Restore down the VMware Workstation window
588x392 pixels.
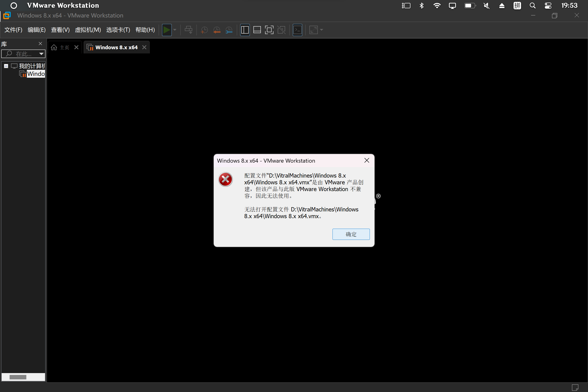(x=554, y=15)
